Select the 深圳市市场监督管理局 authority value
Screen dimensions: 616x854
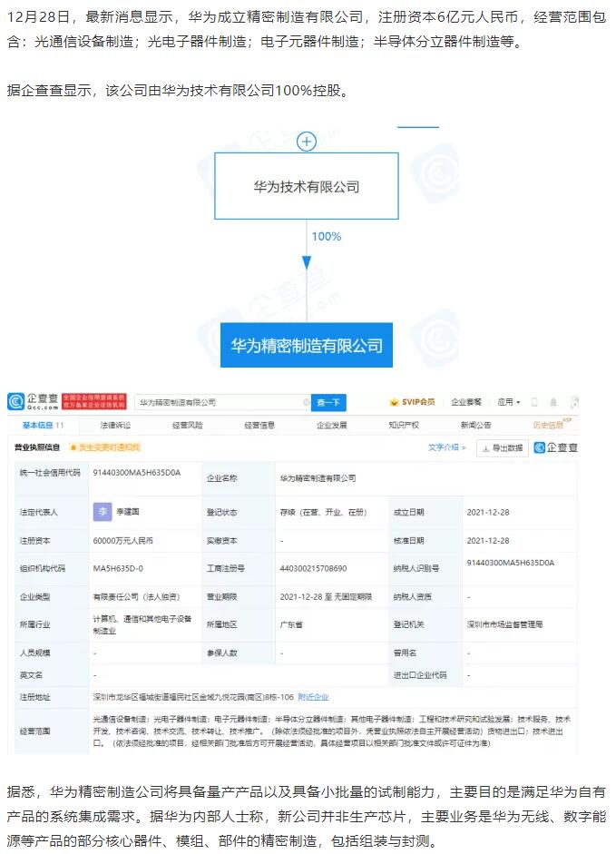tap(505, 624)
